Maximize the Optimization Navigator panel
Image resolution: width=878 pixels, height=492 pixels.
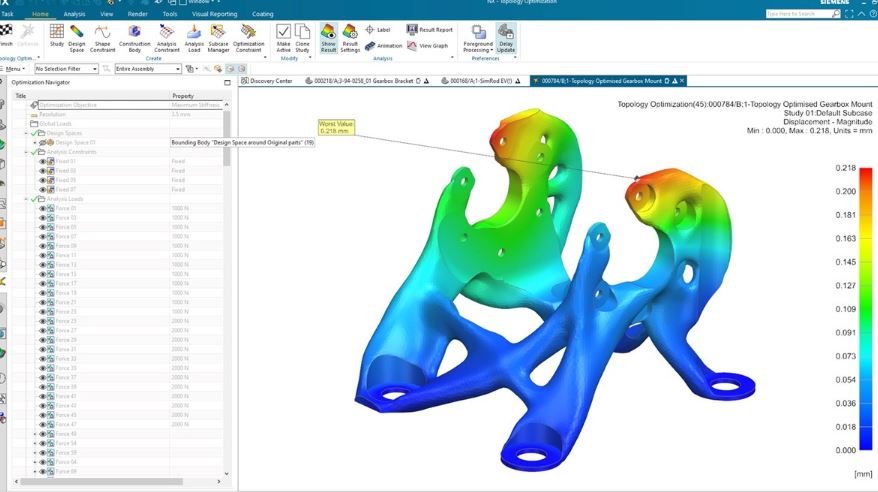pos(227,82)
